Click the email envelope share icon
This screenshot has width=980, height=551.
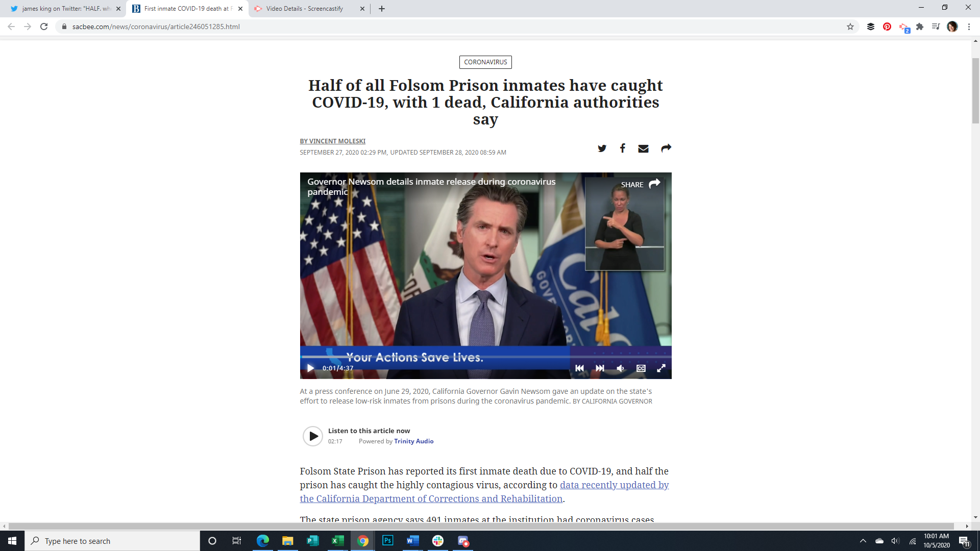(x=643, y=148)
